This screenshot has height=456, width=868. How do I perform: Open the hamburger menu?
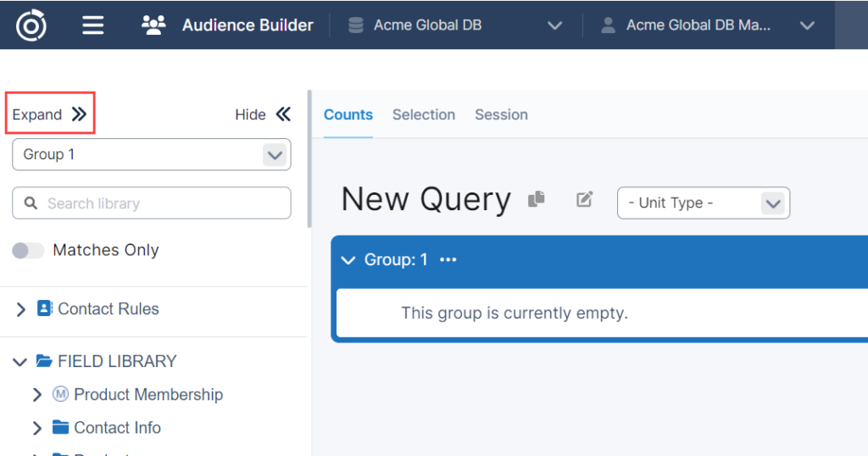pos(93,25)
